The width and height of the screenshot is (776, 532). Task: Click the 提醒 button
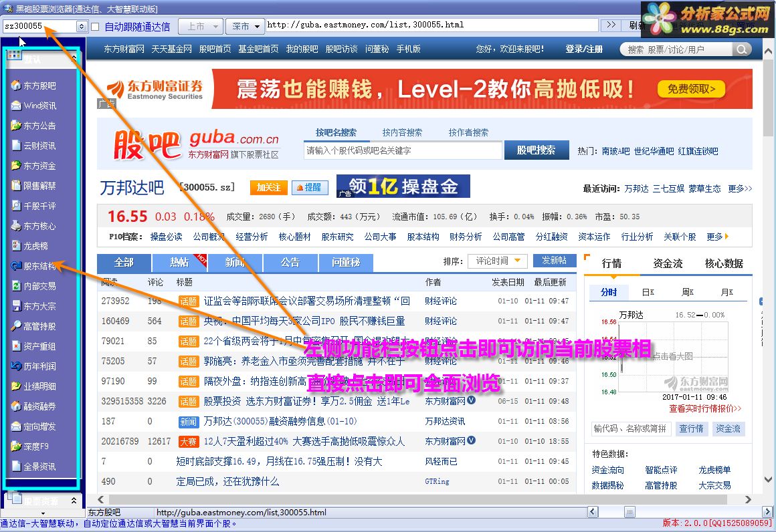click(310, 187)
